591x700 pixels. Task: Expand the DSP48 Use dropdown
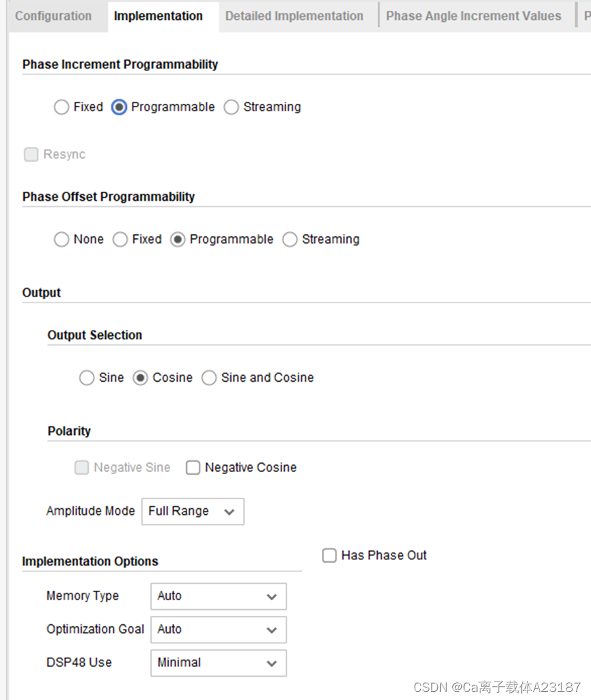point(219,663)
